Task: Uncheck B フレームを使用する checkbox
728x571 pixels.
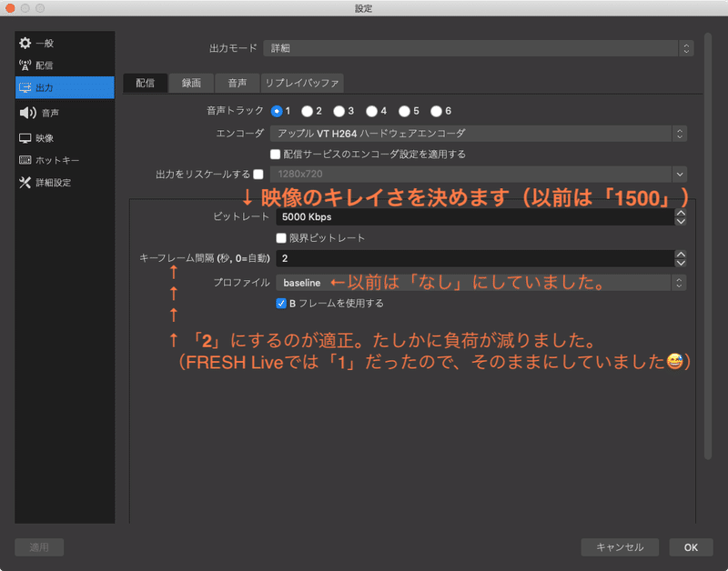Action: point(281,304)
